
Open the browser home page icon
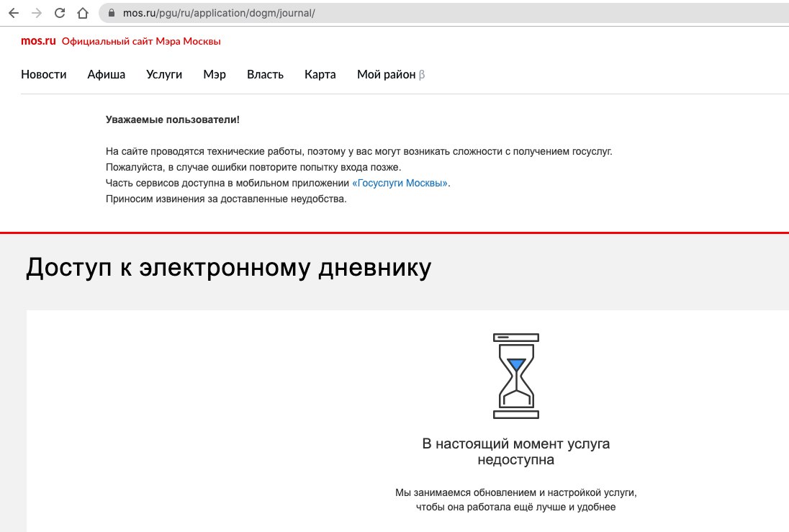pos(83,13)
